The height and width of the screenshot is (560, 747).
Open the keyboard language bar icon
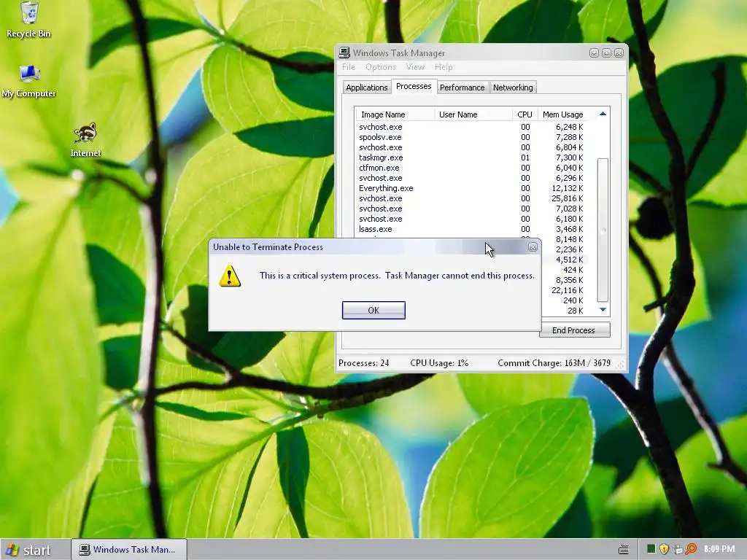[623, 550]
